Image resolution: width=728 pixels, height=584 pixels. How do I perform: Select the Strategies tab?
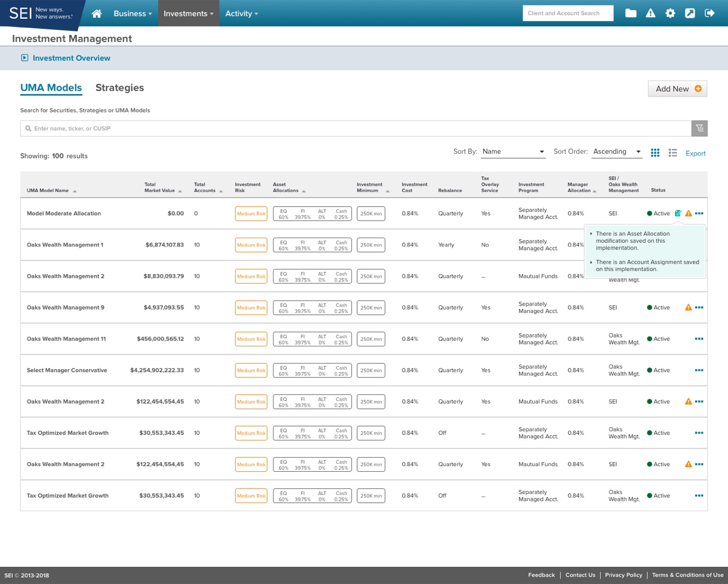pyautogui.click(x=120, y=88)
